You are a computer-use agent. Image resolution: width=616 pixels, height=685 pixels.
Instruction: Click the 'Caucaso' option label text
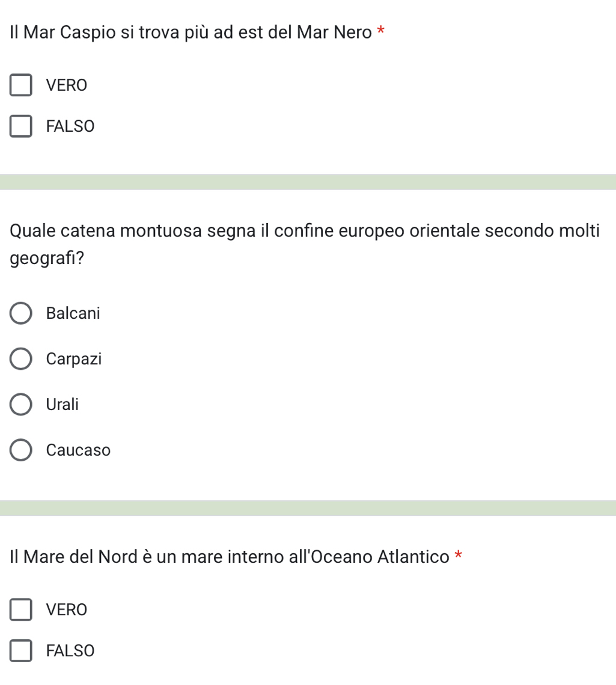pyautogui.click(x=78, y=450)
